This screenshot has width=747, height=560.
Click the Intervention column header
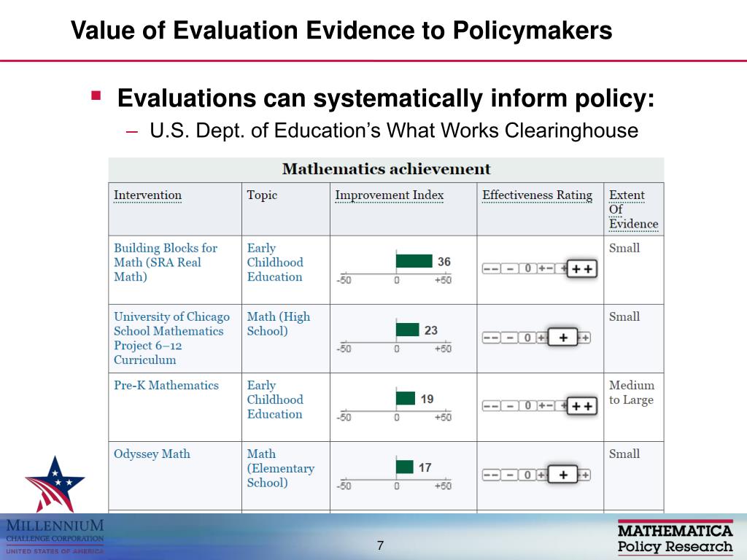[147, 195]
